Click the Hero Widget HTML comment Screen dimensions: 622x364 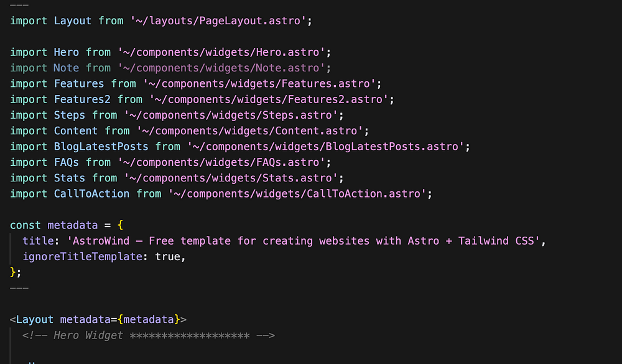148,335
